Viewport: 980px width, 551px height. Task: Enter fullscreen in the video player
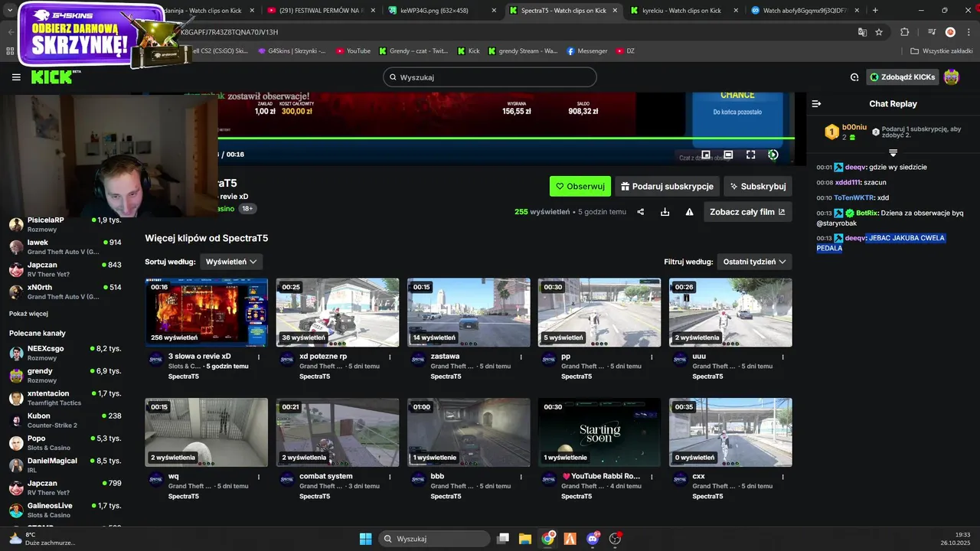click(x=750, y=155)
